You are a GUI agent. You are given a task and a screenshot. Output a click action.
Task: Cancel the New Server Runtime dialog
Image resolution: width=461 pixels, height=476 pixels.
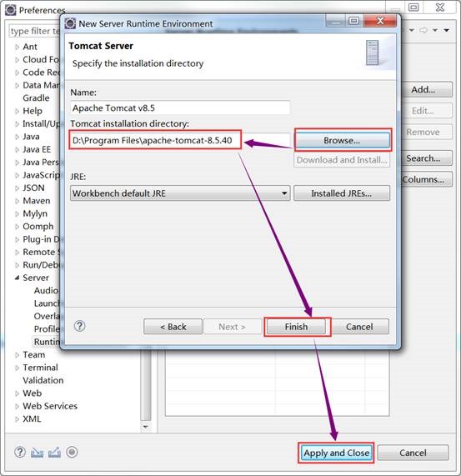[x=359, y=327]
